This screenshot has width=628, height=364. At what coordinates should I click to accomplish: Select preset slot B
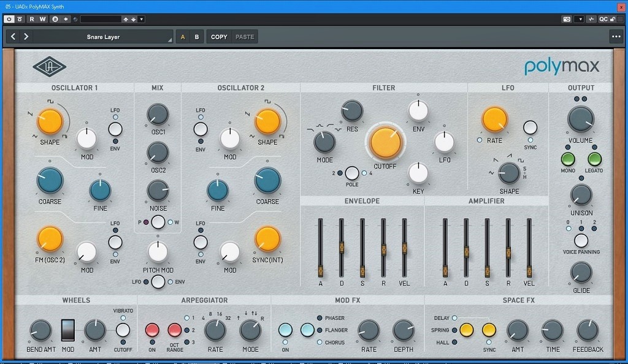[x=197, y=37]
